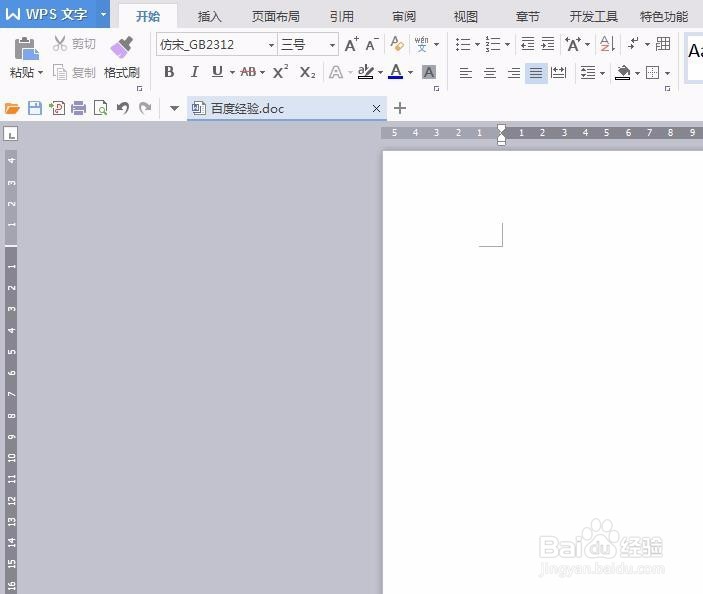Print the document with printer icon

click(78, 108)
